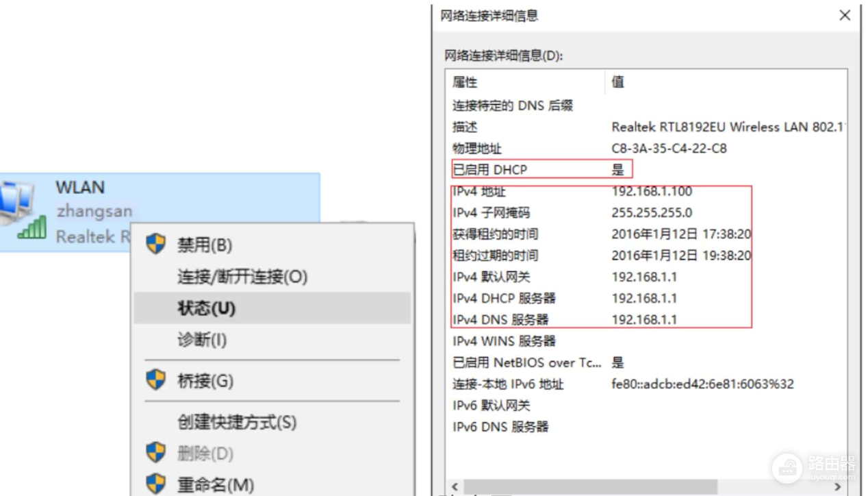The height and width of the screenshot is (496, 868).
Task: Click the fe80::adcb:ed42:6e81:6063%32 value
Action: point(702,384)
